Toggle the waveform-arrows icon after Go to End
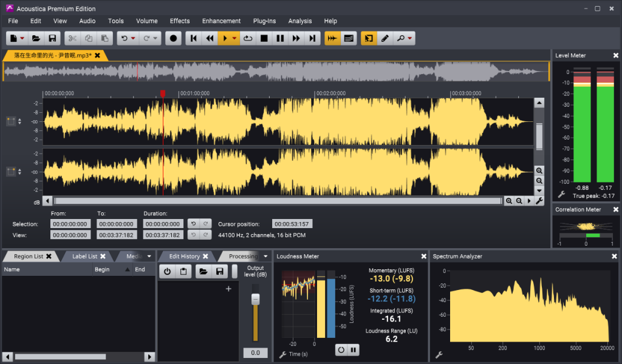This screenshot has height=364, width=622. pos(332,38)
